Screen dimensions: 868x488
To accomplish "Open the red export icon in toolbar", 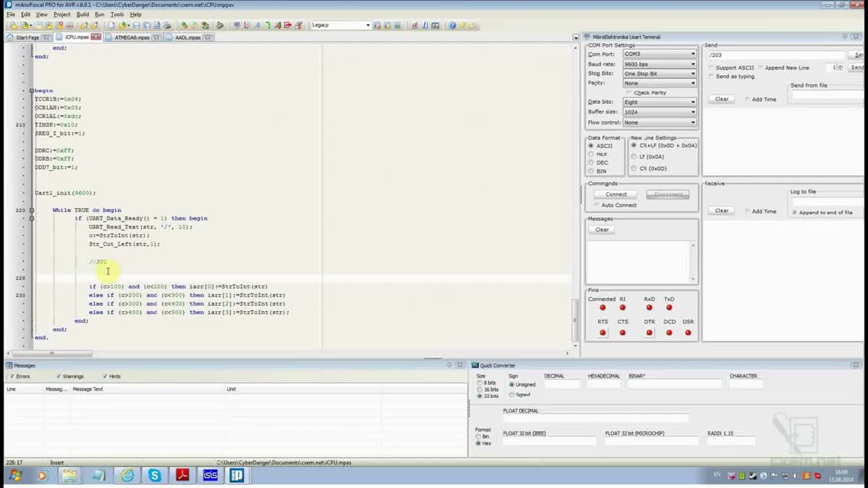I will (288, 25).
